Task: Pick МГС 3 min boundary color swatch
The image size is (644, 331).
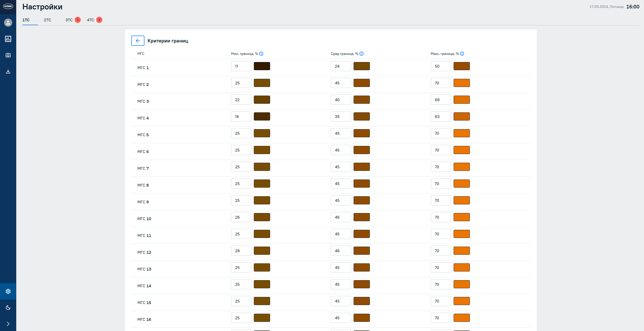Action: point(262,100)
